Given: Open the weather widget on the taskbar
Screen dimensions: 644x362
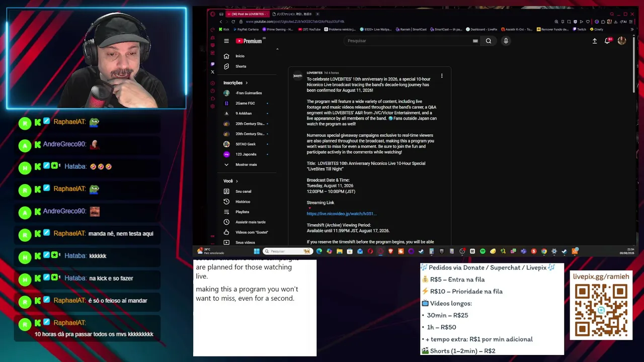Looking at the screenshot, I should (x=211, y=250).
